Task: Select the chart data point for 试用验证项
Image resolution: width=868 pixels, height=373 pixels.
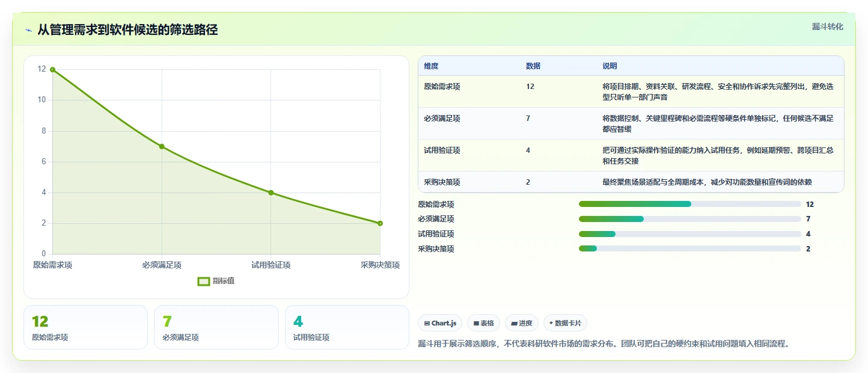Action: pos(271,193)
